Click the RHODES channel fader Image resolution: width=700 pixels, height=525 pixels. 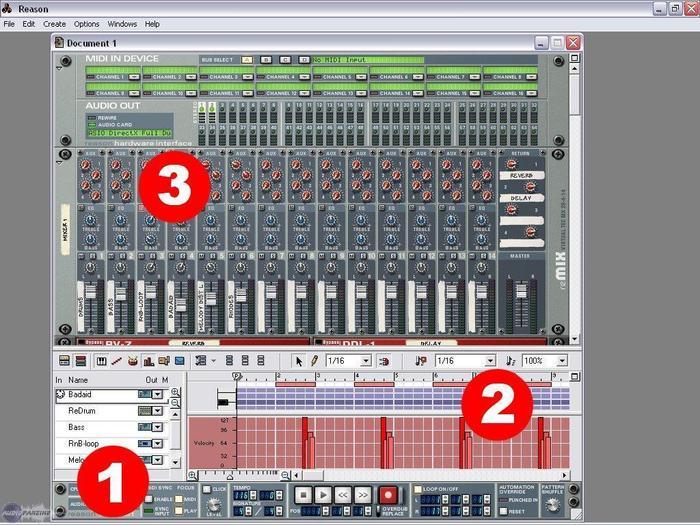[x=241, y=295]
